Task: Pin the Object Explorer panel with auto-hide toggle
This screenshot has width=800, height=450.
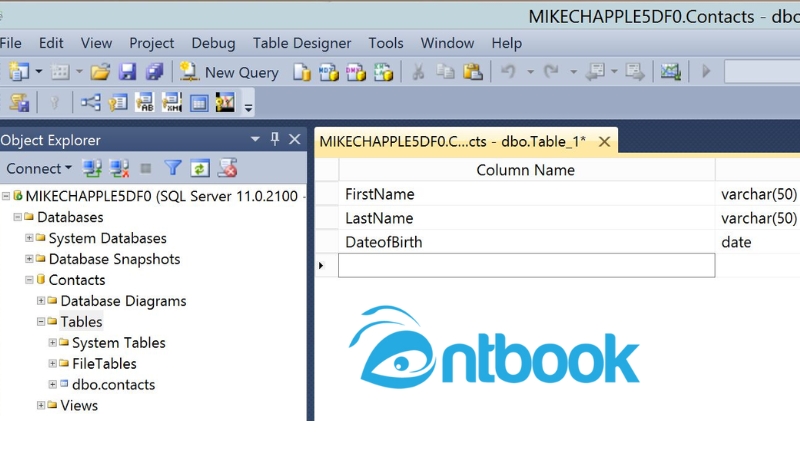Action: 275,140
